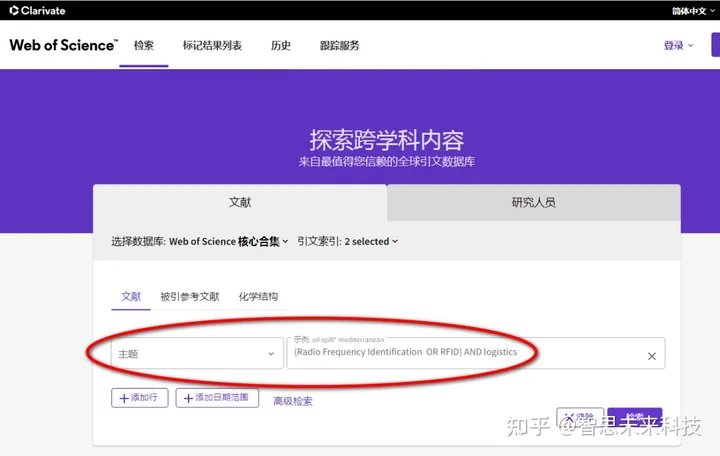Click the purple 检索 search button

(635, 417)
